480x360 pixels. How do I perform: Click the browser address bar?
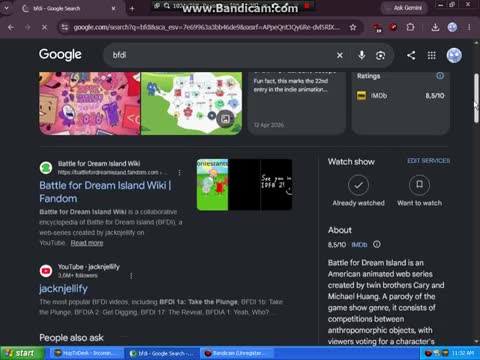(207, 27)
